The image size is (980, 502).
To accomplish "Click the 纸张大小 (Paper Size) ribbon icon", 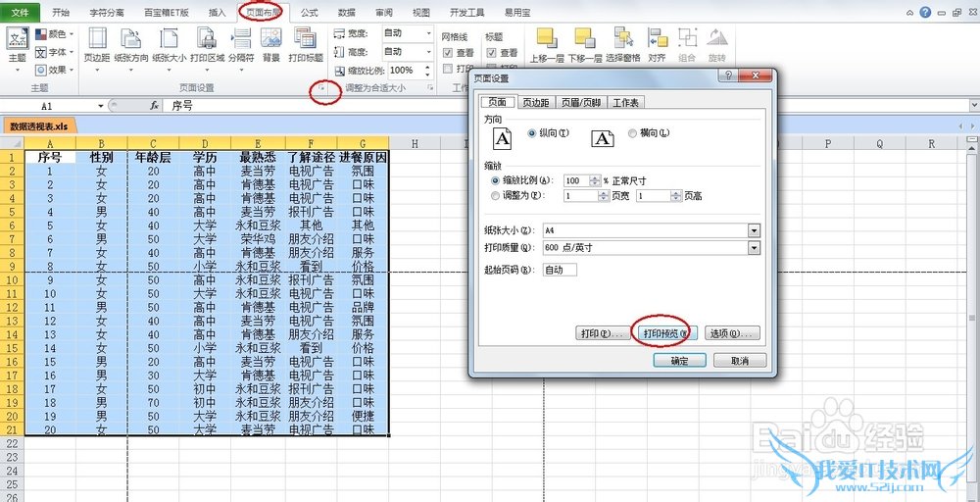I will click(x=169, y=44).
